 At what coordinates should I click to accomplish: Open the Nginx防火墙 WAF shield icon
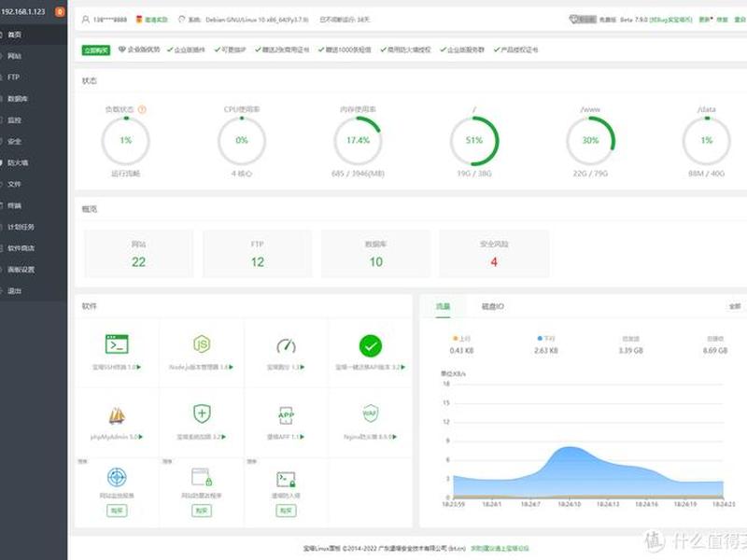pyautogui.click(x=370, y=413)
